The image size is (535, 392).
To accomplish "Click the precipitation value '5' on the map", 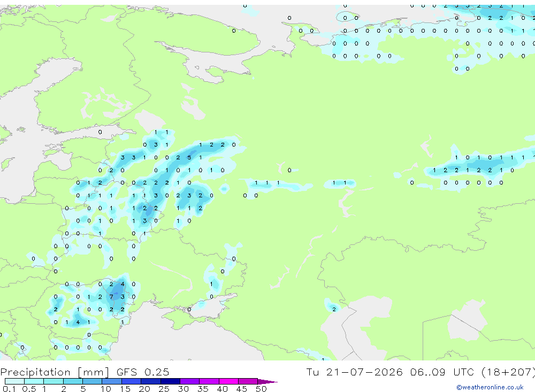I will 189,158.
